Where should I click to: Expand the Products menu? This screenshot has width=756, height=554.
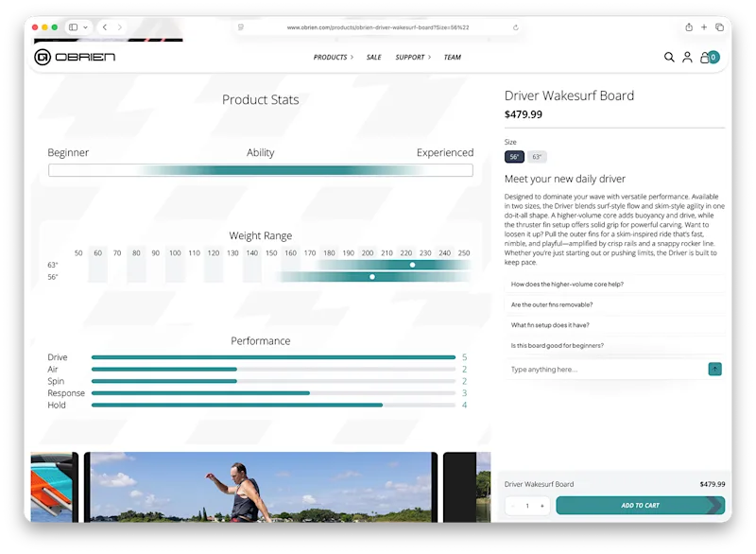(x=334, y=58)
